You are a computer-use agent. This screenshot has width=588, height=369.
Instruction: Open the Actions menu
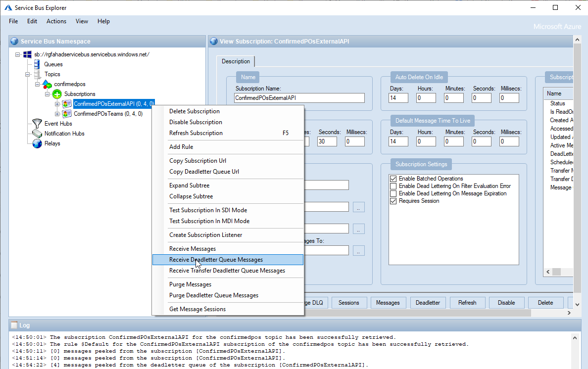(x=56, y=21)
